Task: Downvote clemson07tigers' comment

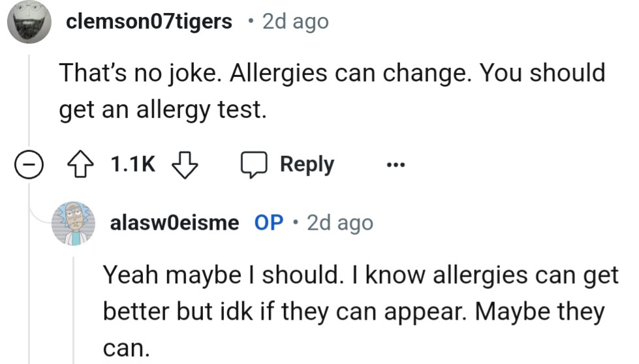Action: point(184,165)
